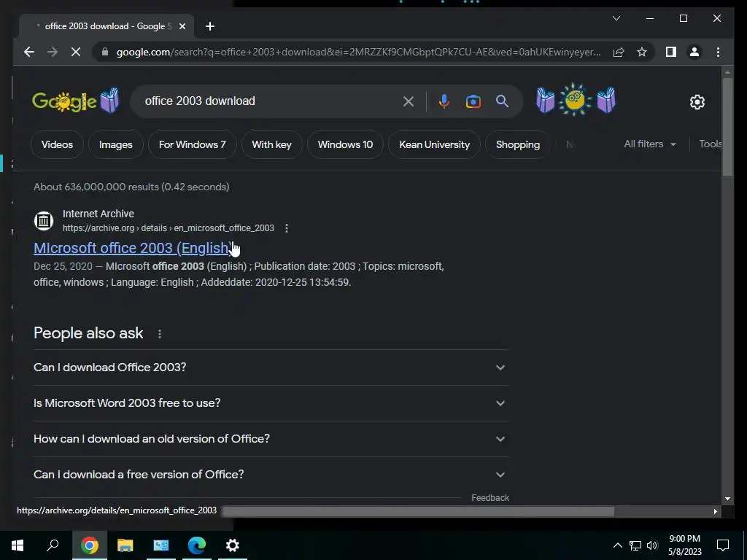747x560 pixels.
Task: Open 'MIcrosoft office 2003 (English)' result link
Action: pyautogui.click(x=131, y=248)
